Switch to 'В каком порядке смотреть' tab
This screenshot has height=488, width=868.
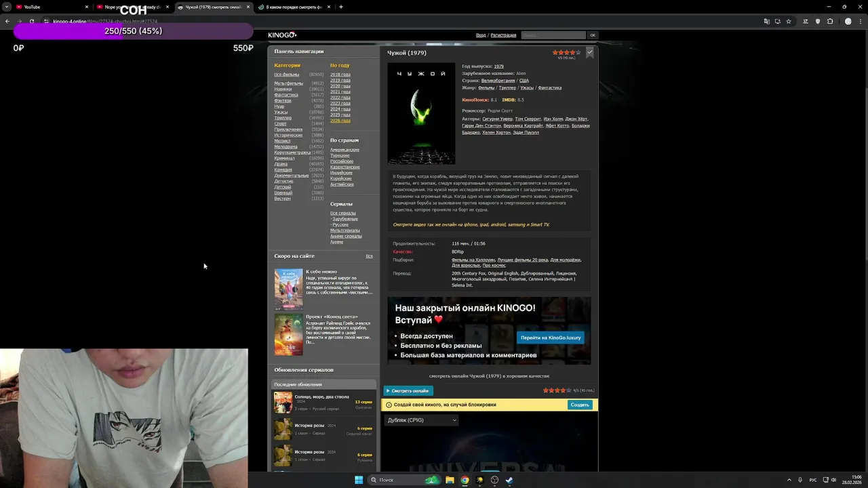click(x=293, y=7)
